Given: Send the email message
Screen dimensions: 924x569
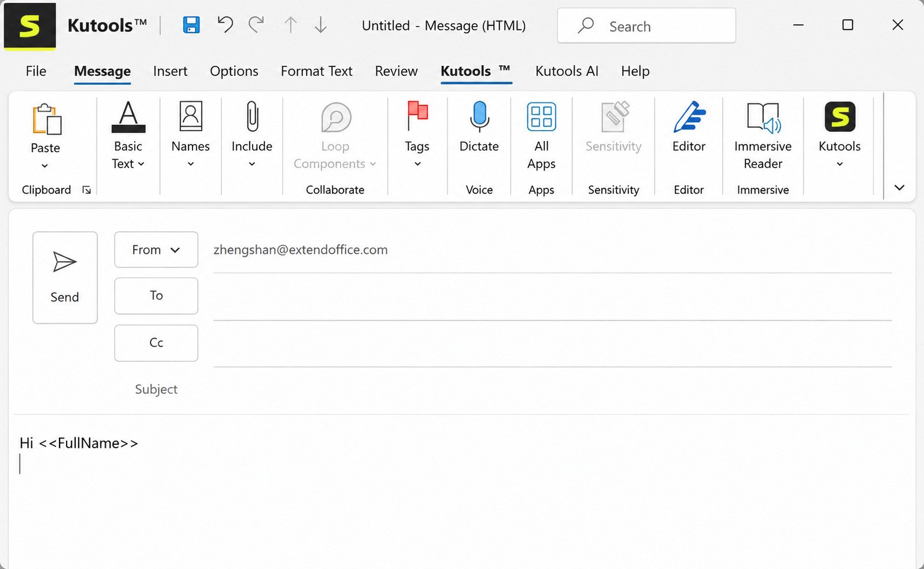Looking at the screenshot, I should (x=65, y=278).
